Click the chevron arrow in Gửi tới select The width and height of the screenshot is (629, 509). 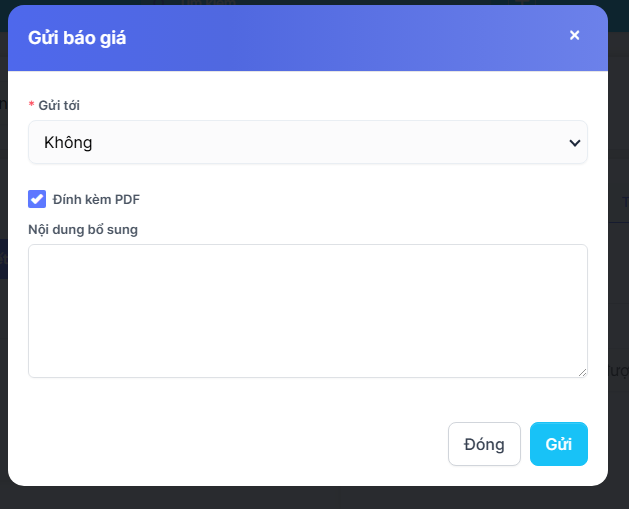574,143
